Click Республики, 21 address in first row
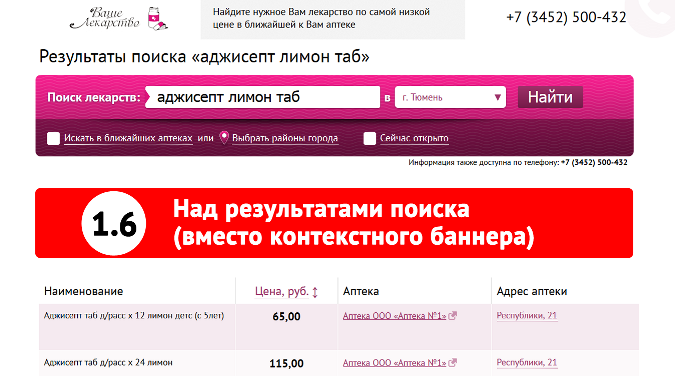The image size is (675, 376). pyautogui.click(x=526, y=316)
